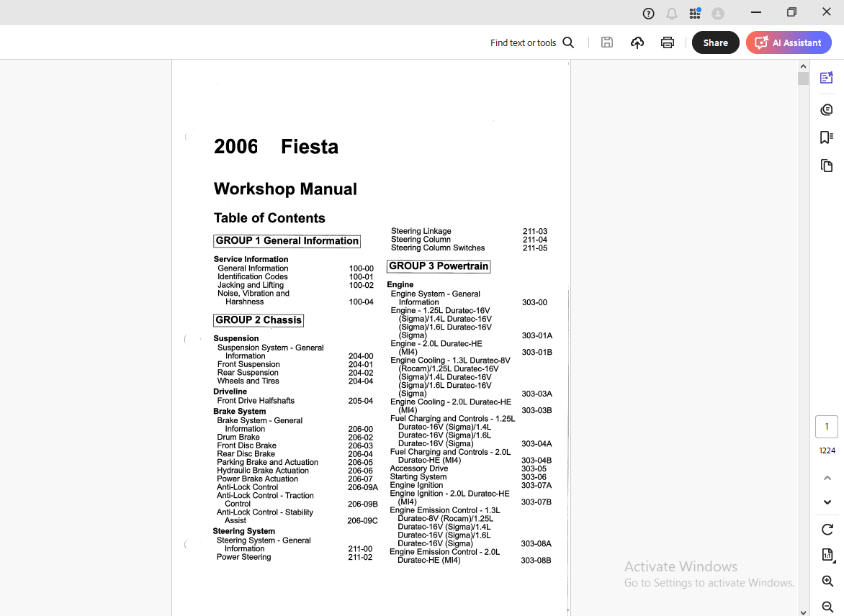844x616 pixels.
Task: Open the AI Assistant
Action: point(789,42)
